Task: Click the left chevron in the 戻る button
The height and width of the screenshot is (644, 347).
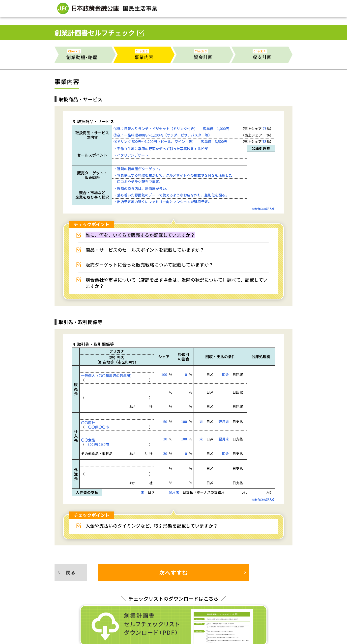Action: (x=59, y=572)
